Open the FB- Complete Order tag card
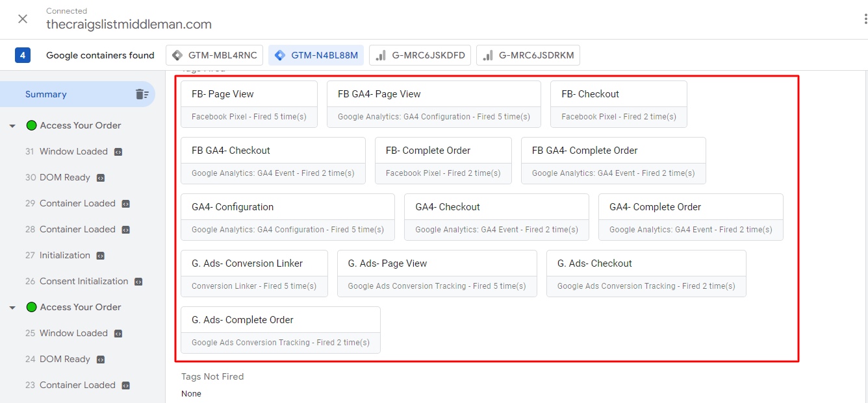868x403 pixels. pos(443,160)
